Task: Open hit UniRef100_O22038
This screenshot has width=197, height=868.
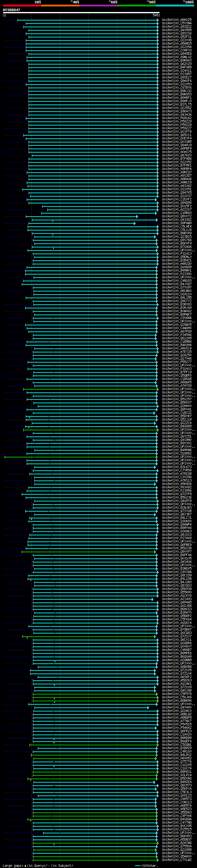Action: point(177,40)
